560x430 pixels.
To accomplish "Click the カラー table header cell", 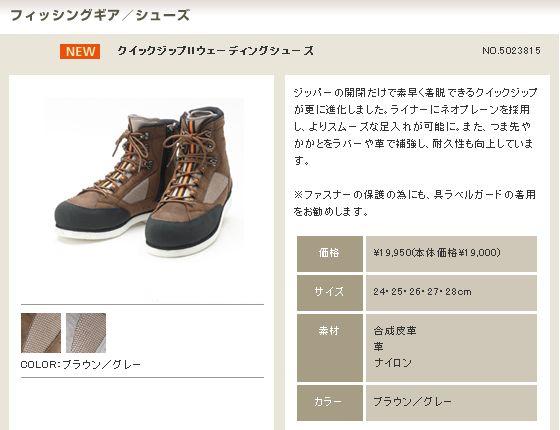I will [330, 402].
